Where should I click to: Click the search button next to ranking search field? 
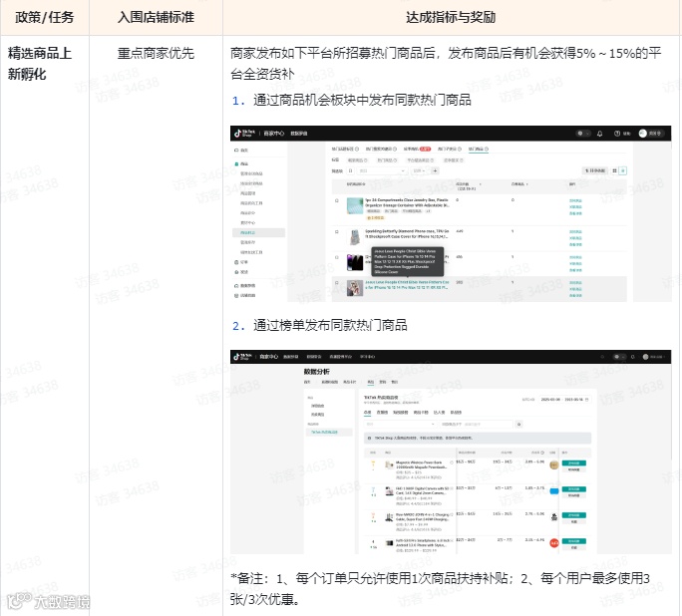click(518, 424)
